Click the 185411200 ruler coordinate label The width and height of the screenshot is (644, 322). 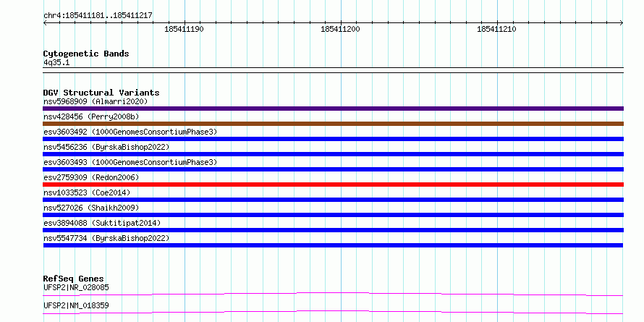point(341,29)
